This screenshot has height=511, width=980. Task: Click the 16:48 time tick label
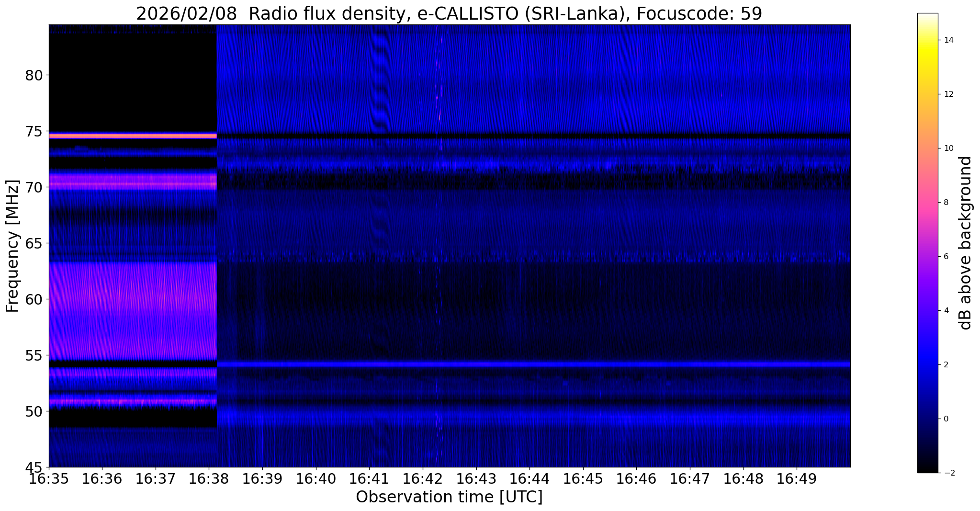[743, 478]
